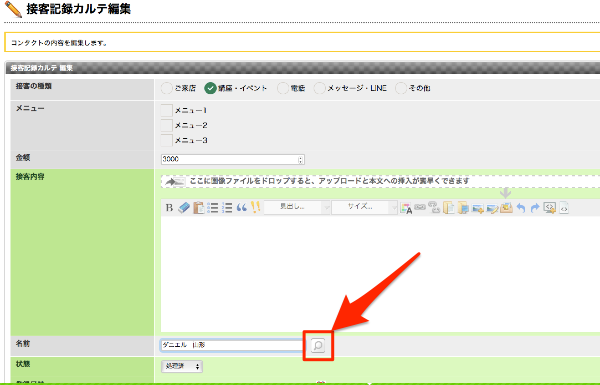Redo the last edit
Viewport: 600px width, 385px height.
(535, 208)
